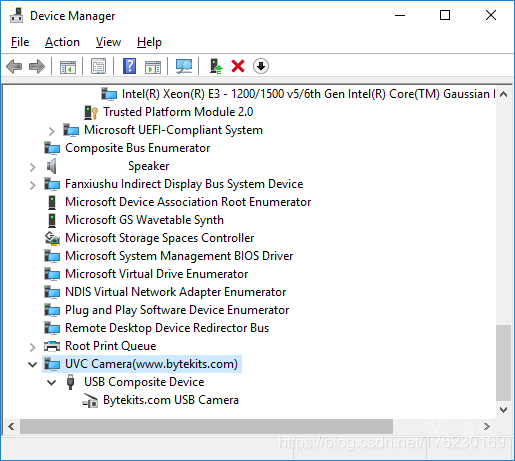The image size is (515, 461).
Task: Collapse the UVC Camera node
Action: click(x=33, y=364)
